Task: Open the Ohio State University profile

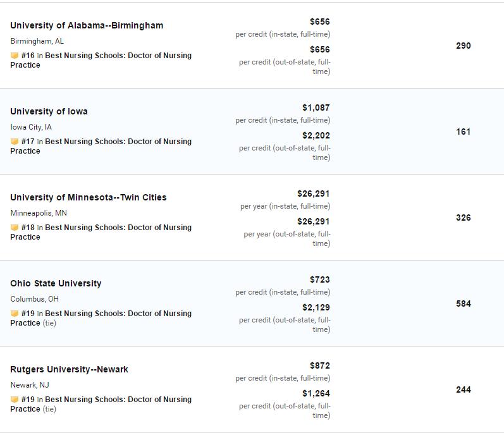Action: pyautogui.click(x=56, y=283)
